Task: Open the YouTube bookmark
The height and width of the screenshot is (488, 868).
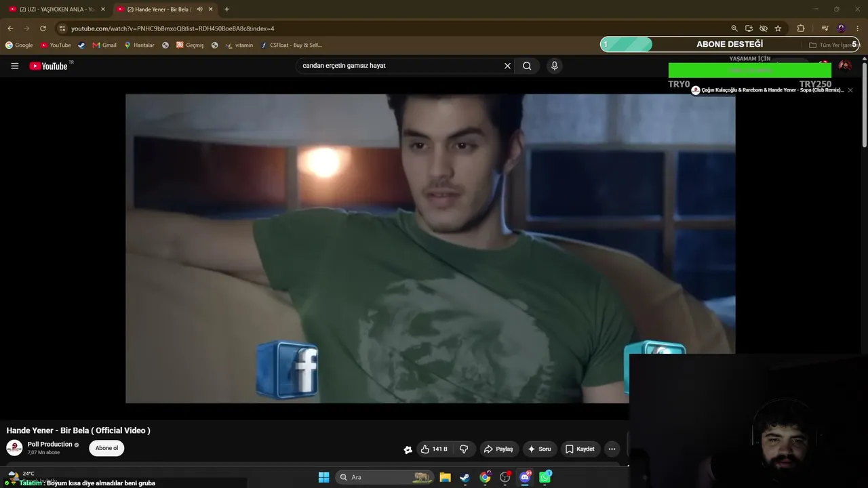Action: 56,45
